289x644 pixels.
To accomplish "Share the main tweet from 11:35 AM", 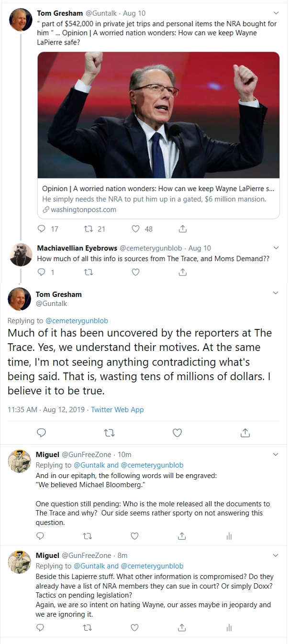I will coord(245,433).
